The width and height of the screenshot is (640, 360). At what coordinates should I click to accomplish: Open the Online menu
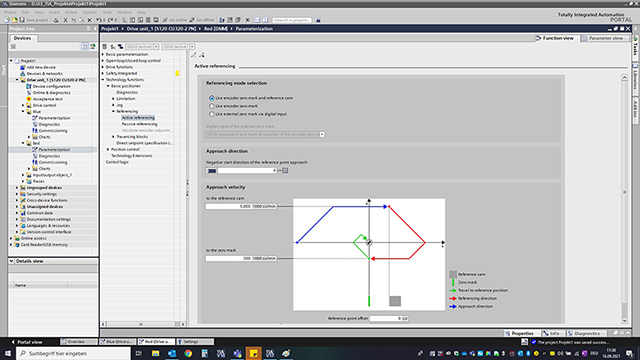(x=71, y=12)
